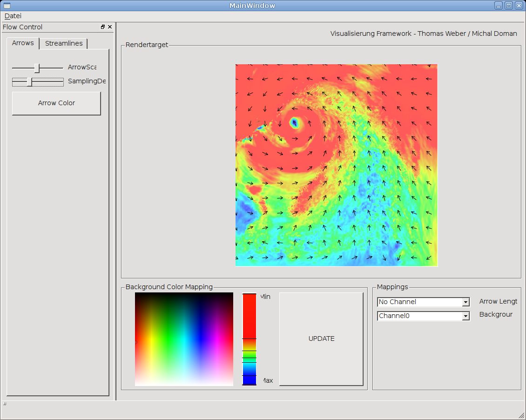Open the No Channel arrow length dropdown
The image size is (526, 420).
point(423,302)
